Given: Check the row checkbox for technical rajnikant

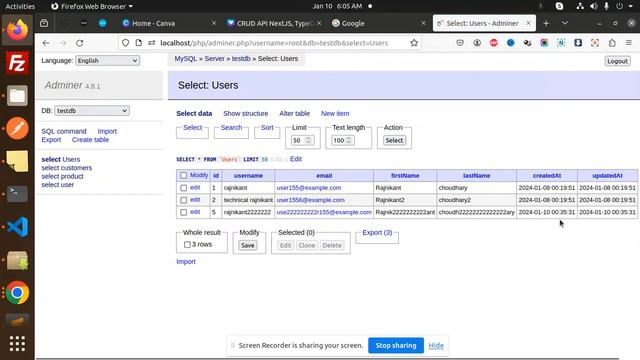Looking at the screenshot, I should [183, 200].
